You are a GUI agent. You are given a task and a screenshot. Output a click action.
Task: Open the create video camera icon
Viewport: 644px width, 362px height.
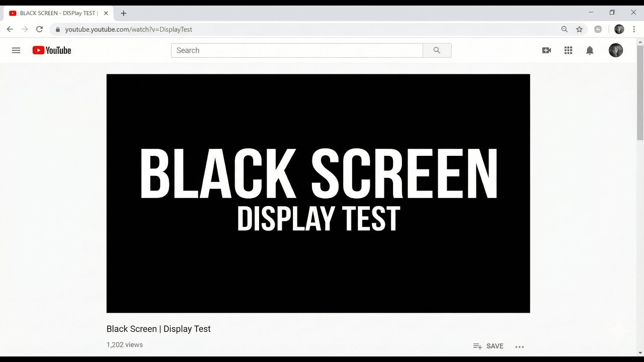pos(546,50)
